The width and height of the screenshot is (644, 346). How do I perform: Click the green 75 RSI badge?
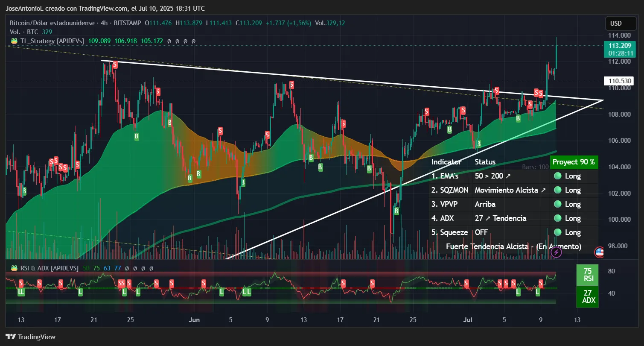pos(588,275)
